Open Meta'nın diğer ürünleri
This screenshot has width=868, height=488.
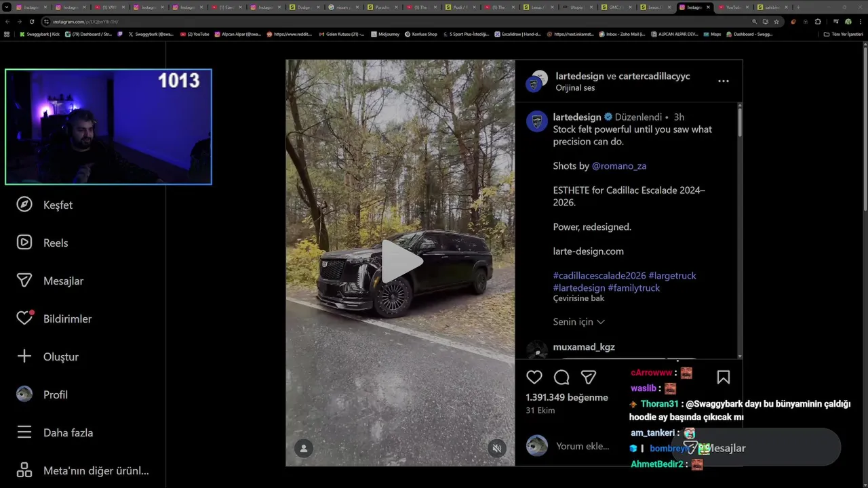point(83,470)
